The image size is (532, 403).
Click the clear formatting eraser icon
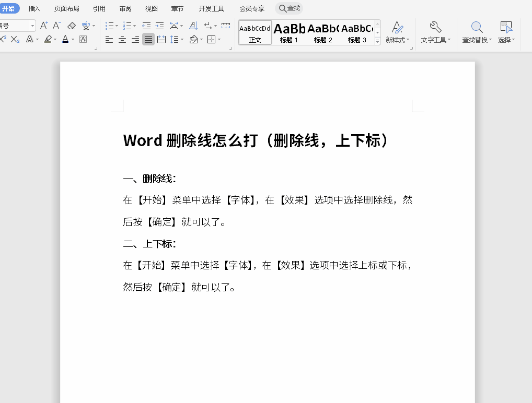point(72,26)
